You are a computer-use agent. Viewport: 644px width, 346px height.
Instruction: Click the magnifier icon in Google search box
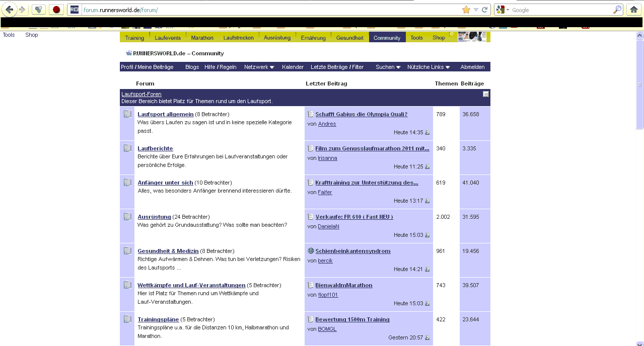pos(617,10)
